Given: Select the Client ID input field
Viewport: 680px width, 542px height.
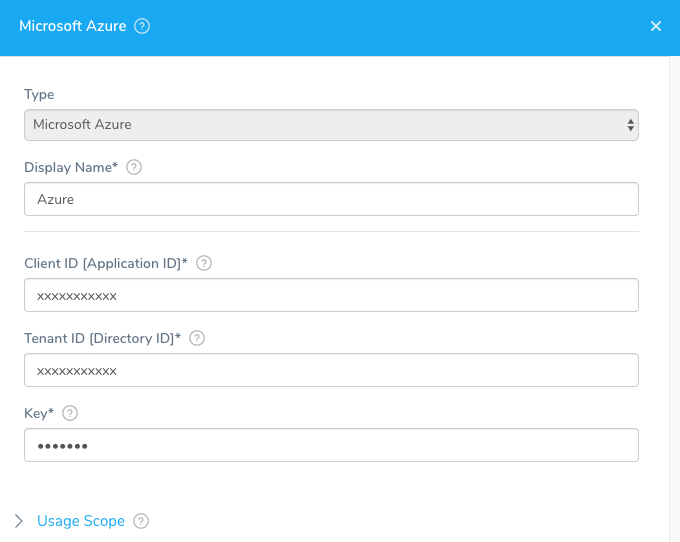Looking at the screenshot, I should tap(331, 295).
